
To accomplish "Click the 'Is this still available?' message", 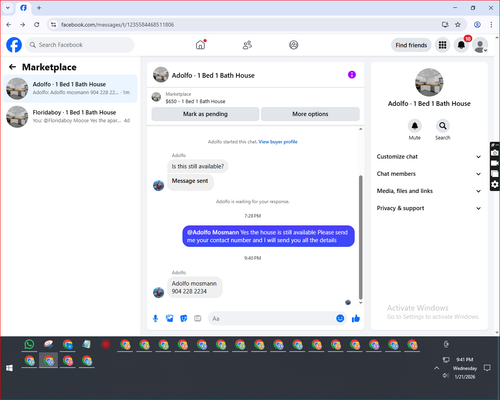I will coord(198,166).
